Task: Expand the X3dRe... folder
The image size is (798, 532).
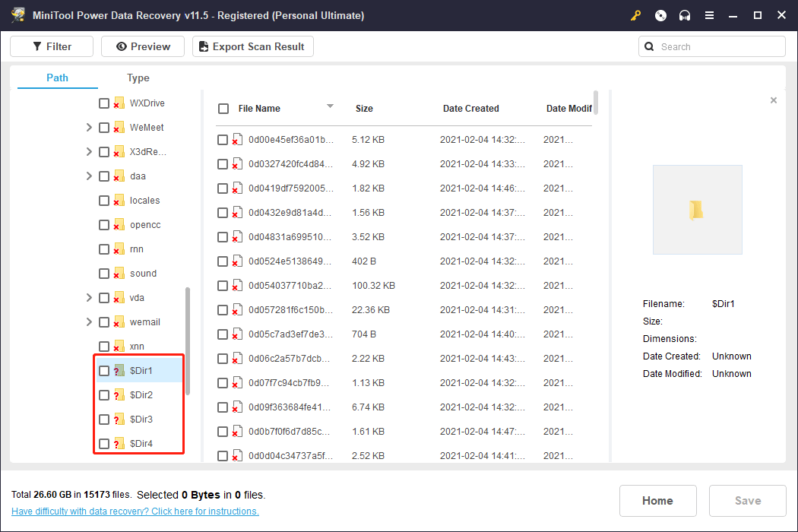Action: 89,152
